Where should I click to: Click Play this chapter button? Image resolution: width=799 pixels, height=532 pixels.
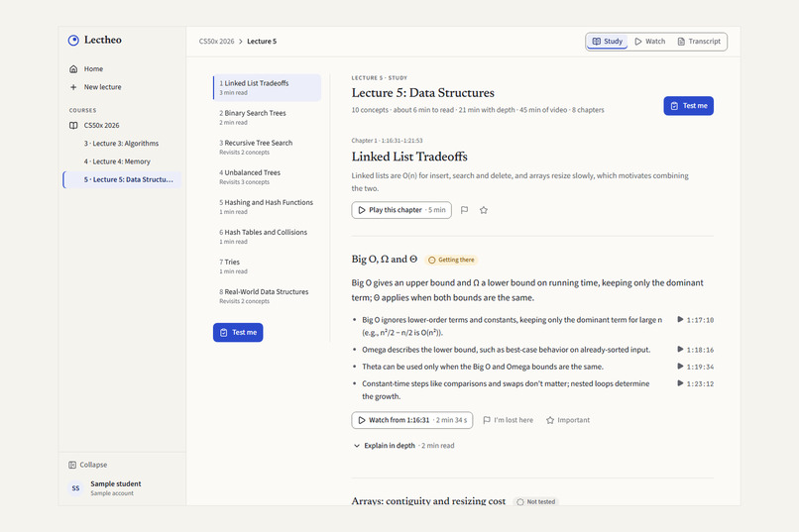click(401, 210)
